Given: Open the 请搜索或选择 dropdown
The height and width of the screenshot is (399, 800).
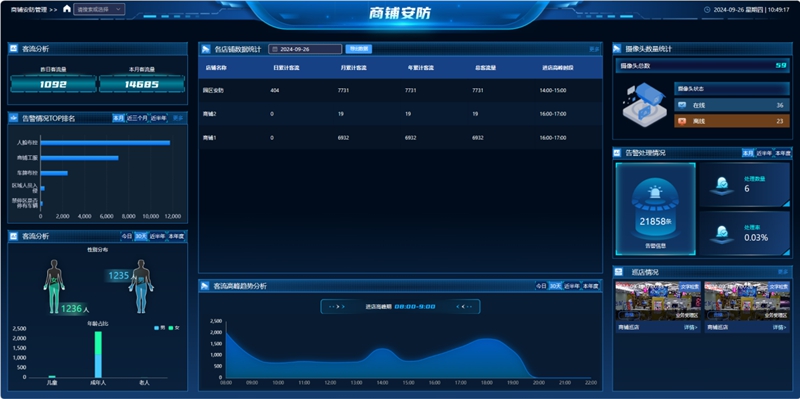Looking at the screenshot, I should coord(99,9).
